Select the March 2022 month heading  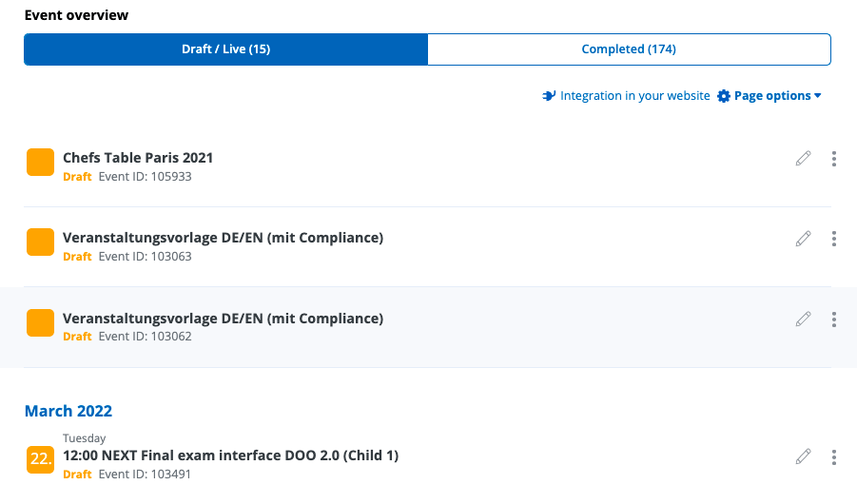point(68,411)
